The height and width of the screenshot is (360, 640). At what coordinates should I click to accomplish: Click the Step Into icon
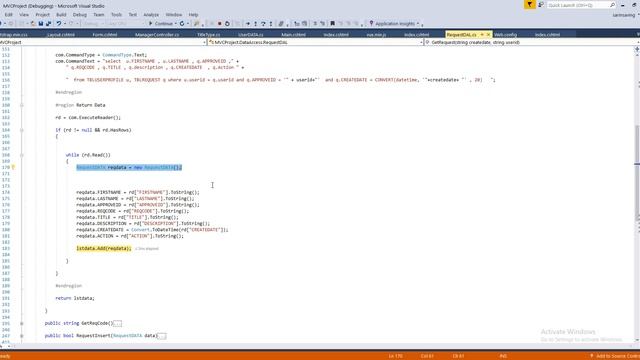pos(256,24)
